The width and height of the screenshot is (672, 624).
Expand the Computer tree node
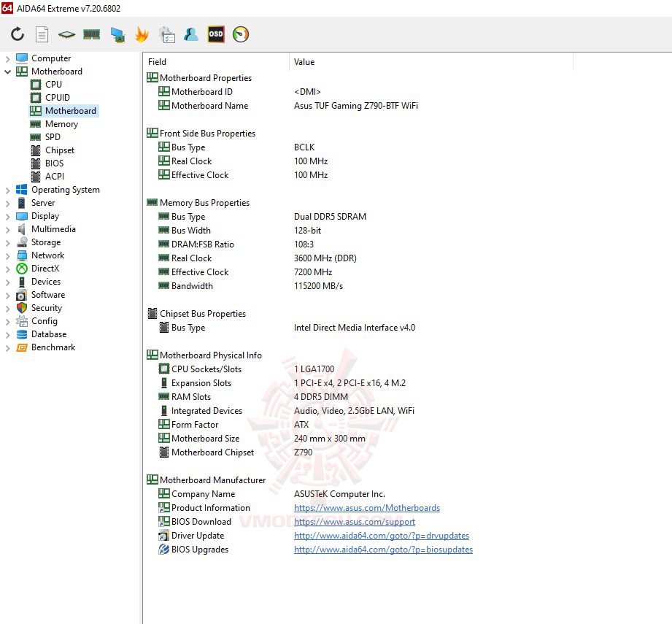tap(7, 58)
